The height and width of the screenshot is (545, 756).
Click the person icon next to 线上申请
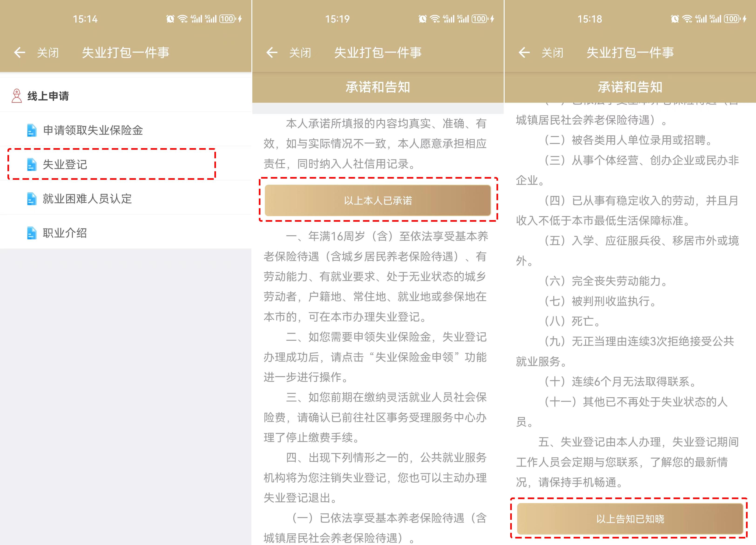pyautogui.click(x=17, y=96)
